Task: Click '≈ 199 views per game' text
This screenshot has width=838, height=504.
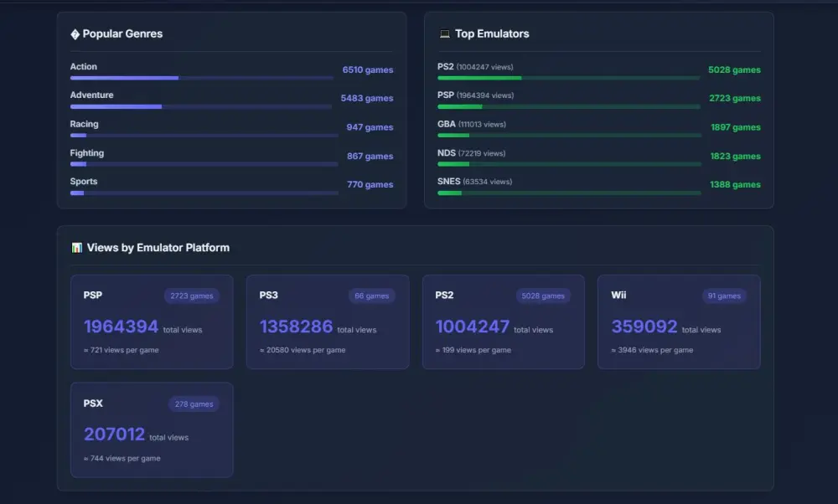Action: 473,350
